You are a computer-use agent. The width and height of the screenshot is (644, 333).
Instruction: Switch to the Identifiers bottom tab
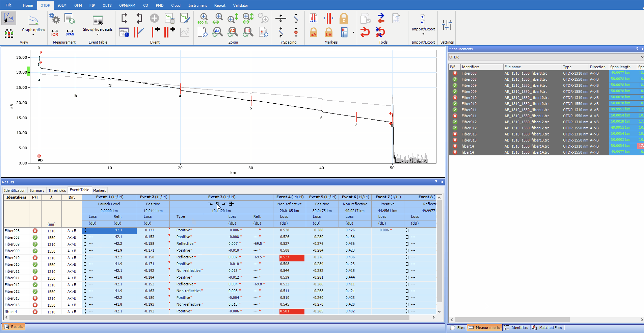point(516,328)
